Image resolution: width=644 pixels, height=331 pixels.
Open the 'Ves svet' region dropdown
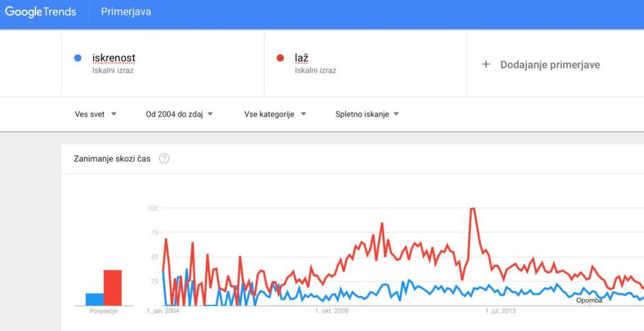[x=95, y=114]
